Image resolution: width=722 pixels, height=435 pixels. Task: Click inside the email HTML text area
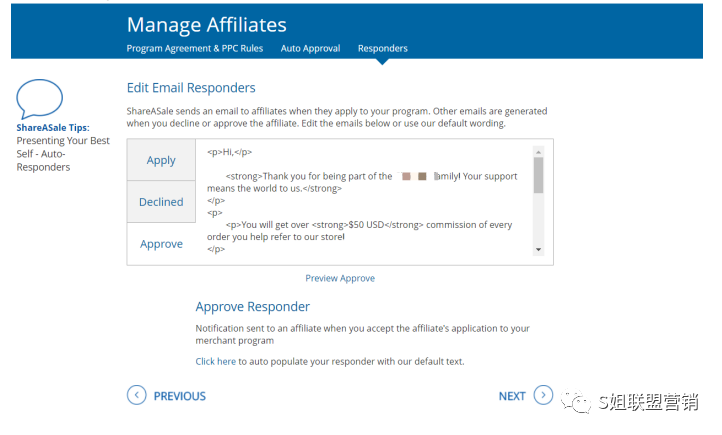pyautogui.click(x=370, y=200)
